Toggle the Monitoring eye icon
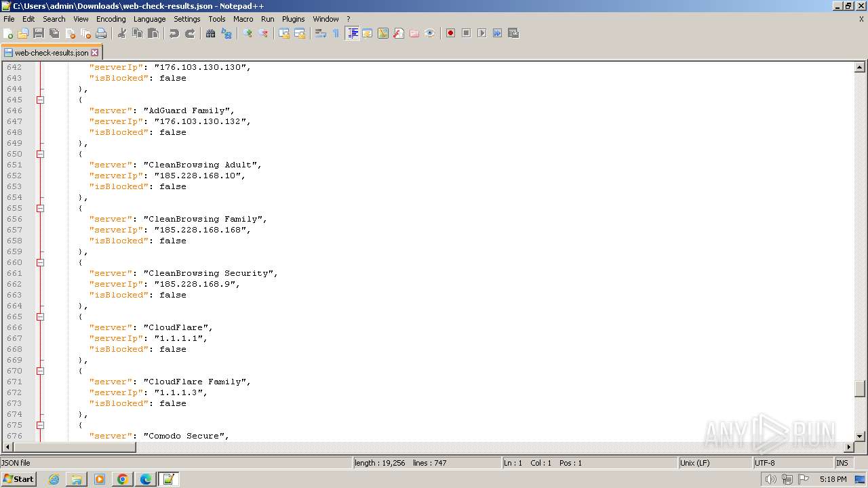Image resolution: width=868 pixels, height=488 pixels. (x=430, y=33)
